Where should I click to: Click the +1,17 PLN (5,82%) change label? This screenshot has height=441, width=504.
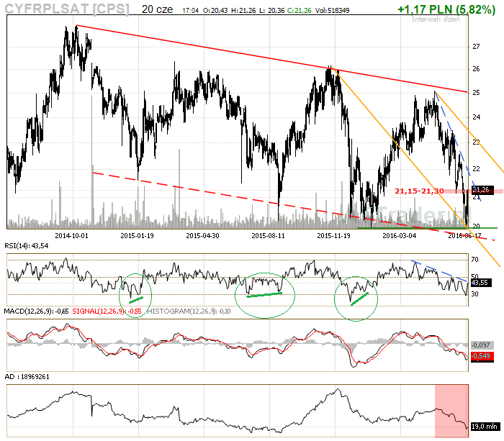pos(446,9)
